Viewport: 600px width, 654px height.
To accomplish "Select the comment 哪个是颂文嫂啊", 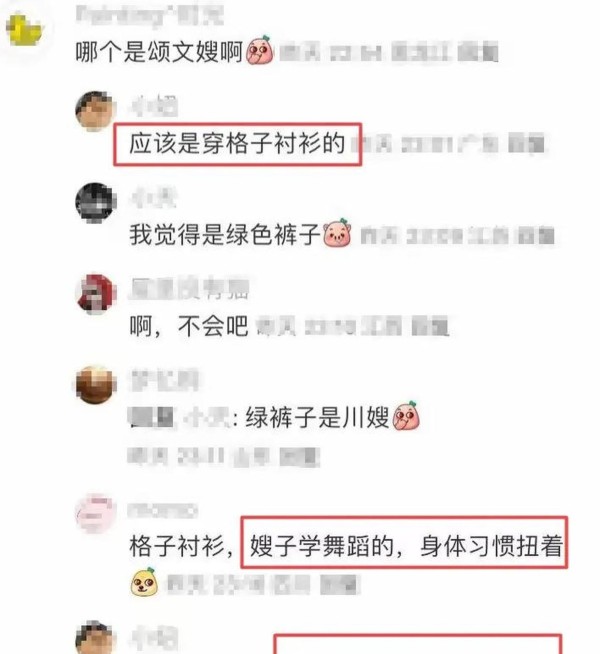I will click(x=159, y=52).
